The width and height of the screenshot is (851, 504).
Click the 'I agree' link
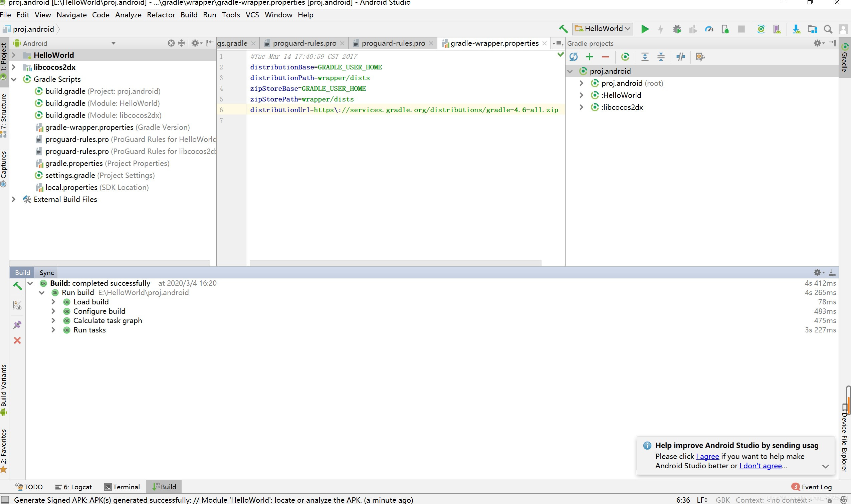coord(708,457)
